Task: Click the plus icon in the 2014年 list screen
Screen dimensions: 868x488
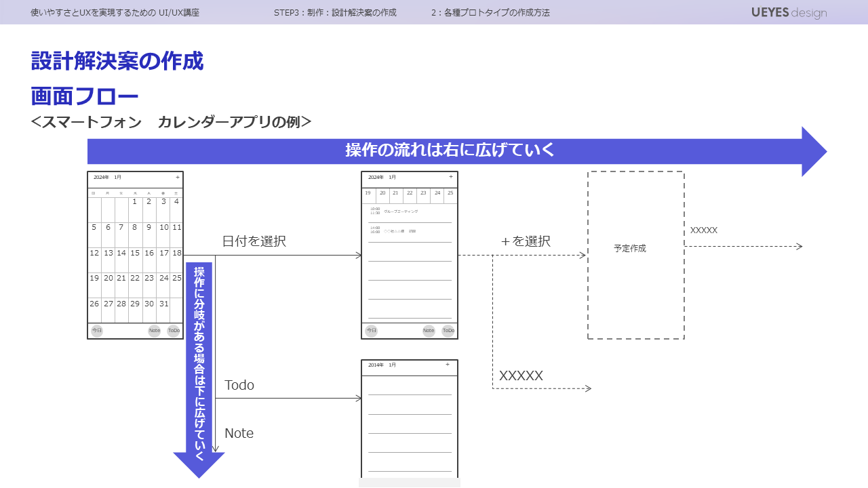Action: (448, 365)
